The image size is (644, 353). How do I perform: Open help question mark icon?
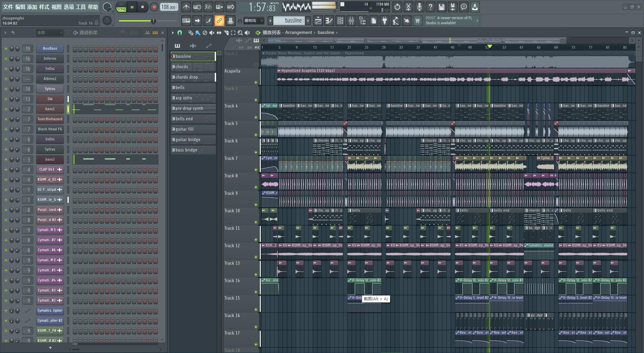431,7
